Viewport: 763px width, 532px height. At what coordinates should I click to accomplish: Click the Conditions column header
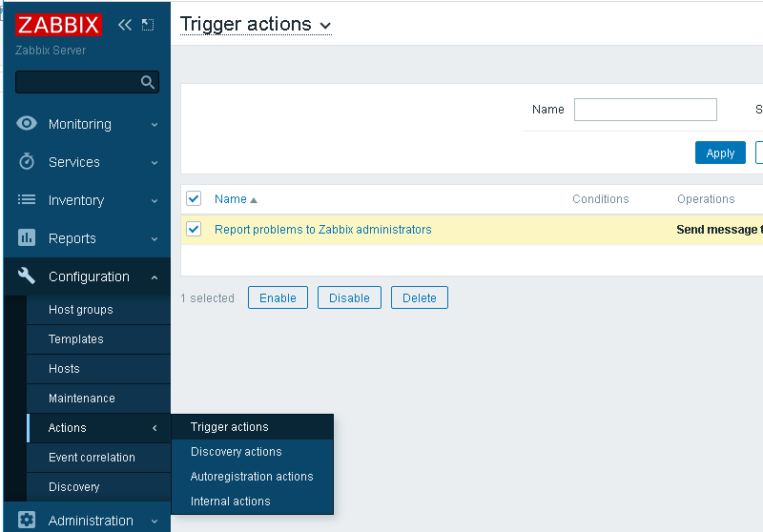[x=601, y=199]
